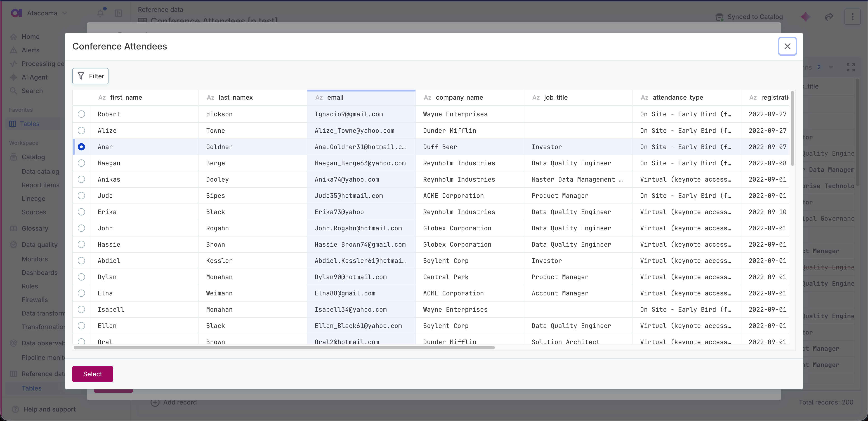868x421 pixels.
Task: Collapse the sidebar panel icon
Action: pos(118,13)
